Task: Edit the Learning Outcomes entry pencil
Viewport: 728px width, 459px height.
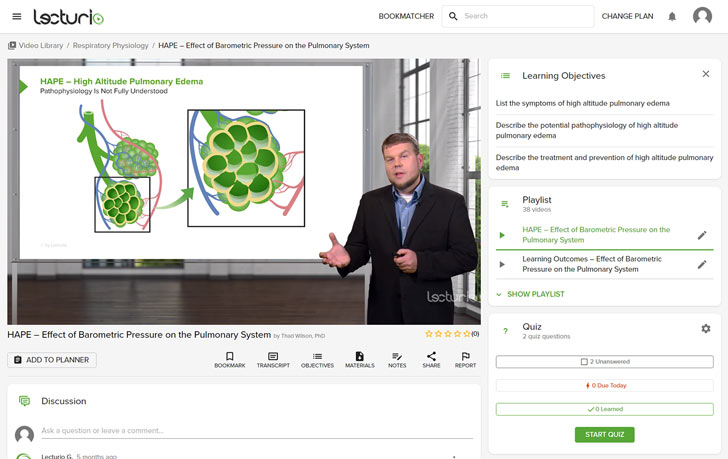Action: tap(702, 265)
